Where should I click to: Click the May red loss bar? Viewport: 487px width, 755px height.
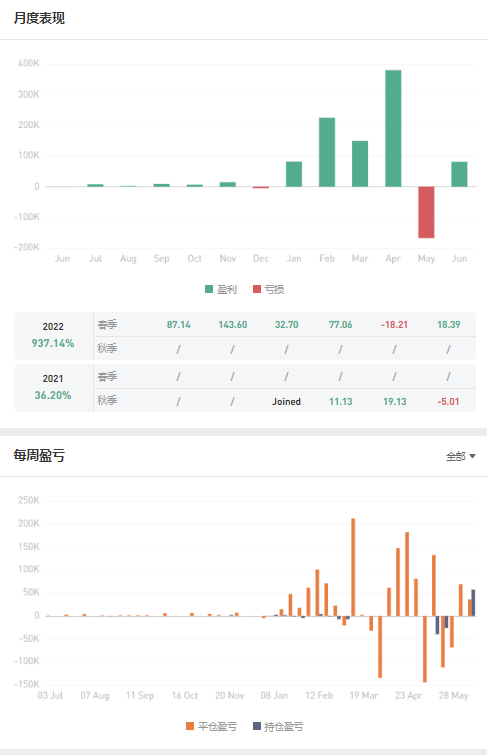pyautogui.click(x=426, y=212)
